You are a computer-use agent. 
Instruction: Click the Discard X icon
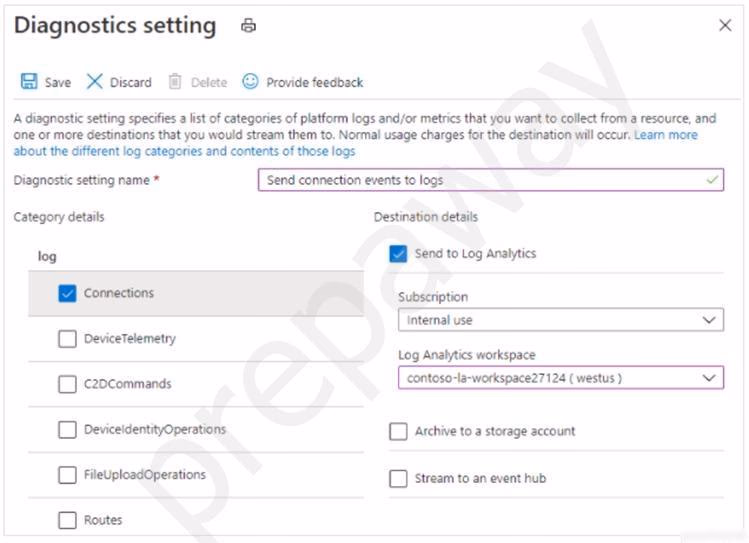tap(95, 81)
